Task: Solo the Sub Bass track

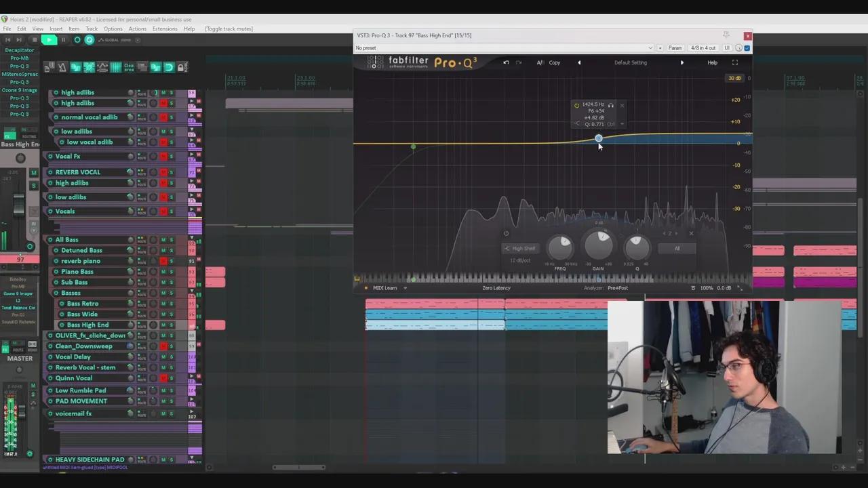Action: 171,282
